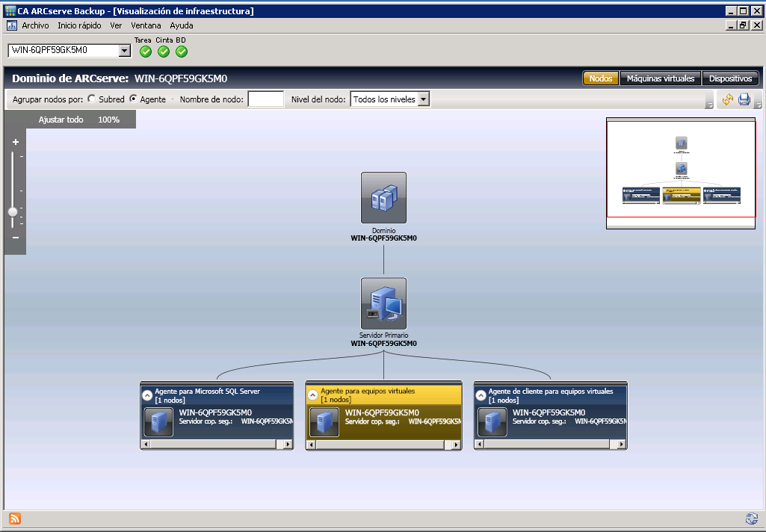The width and height of the screenshot is (766, 532).
Task: Click left scroll arrow in SQL Server agent group
Action: point(146,444)
